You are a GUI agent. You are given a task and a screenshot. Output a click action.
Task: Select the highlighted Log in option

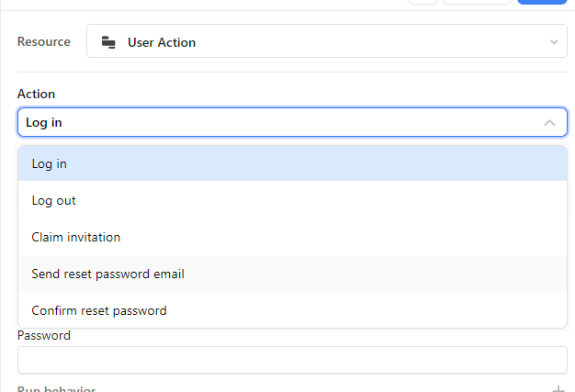292,163
